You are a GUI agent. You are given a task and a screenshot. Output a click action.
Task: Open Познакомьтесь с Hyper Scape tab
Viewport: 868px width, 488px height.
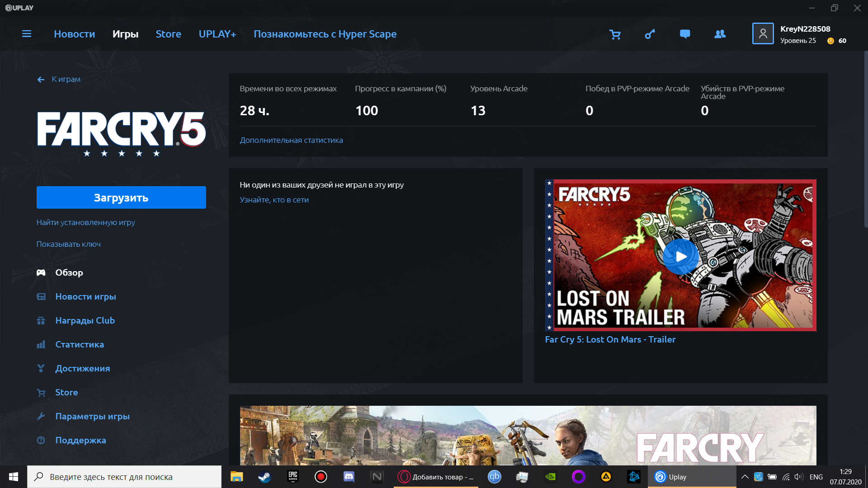[325, 34]
